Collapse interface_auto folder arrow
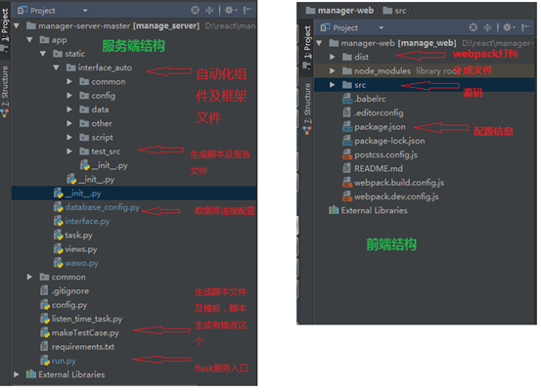Screen dimensions: 541x392 click(56, 67)
